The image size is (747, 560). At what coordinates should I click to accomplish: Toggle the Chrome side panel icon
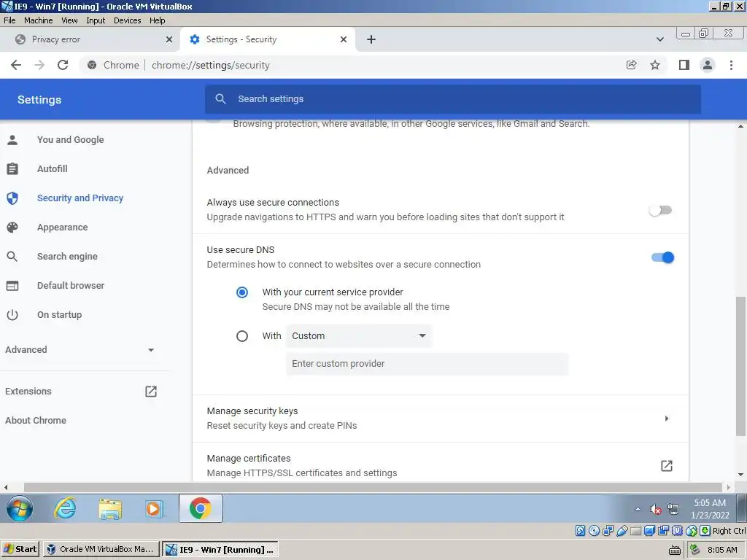684,65
